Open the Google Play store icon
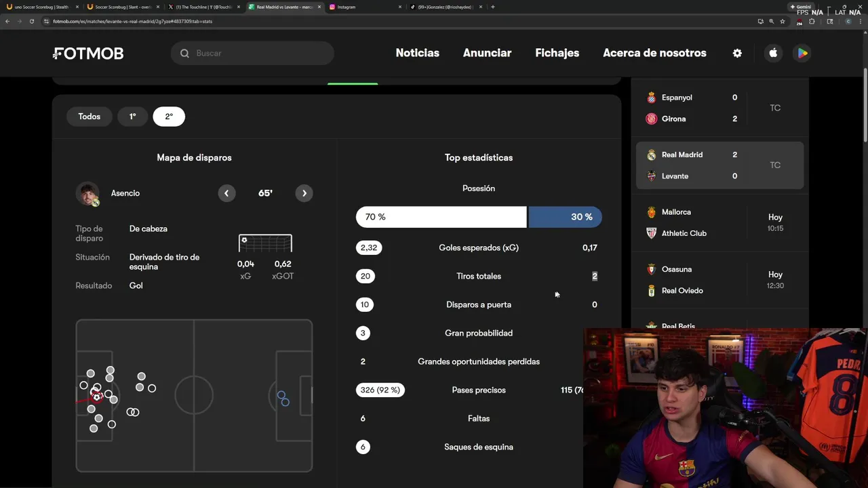This screenshot has height=488, width=868. [x=802, y=53]
